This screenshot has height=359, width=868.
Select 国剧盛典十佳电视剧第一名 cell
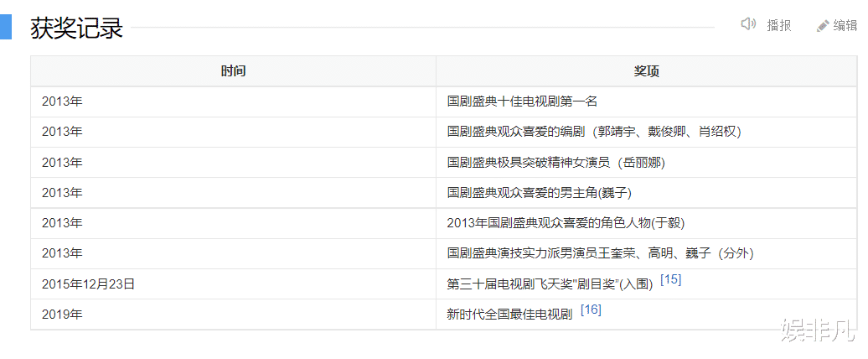pos(647,102)
